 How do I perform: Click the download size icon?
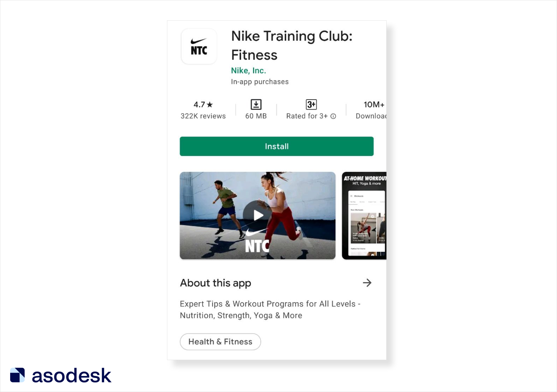[256, 104]
